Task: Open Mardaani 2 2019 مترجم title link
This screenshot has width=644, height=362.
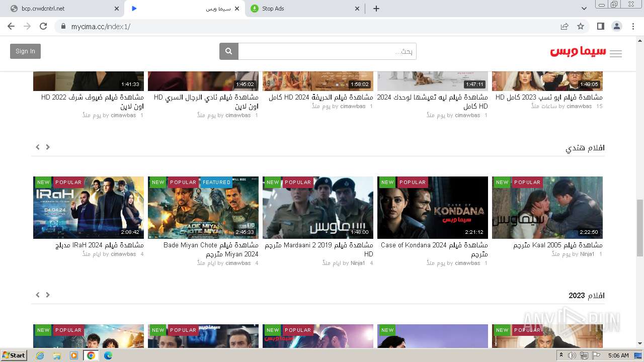Action: [319, 250]
